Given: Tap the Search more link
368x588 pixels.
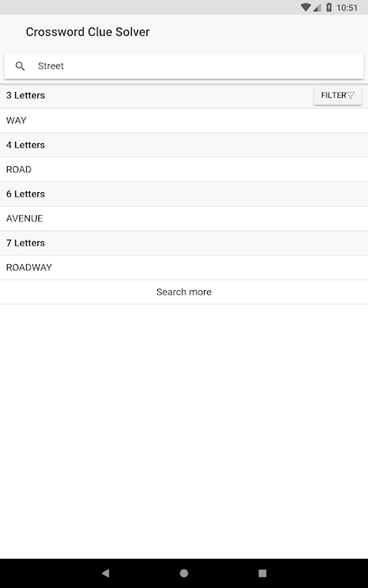Looking at the screenshot, I should (184, 292).
